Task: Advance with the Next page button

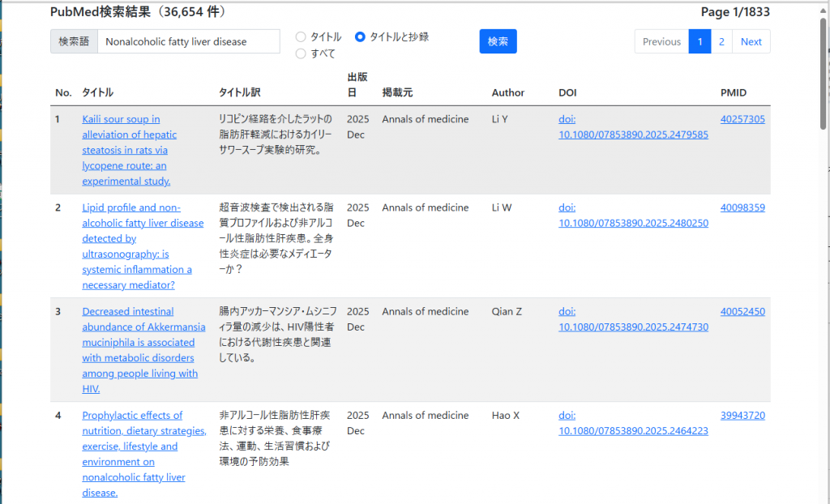Action: [x=751, y=41]
